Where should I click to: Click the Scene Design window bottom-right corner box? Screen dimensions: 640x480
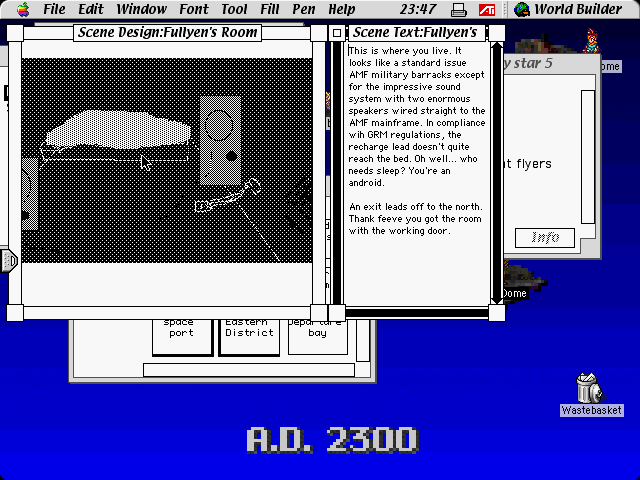coord(319,313)
